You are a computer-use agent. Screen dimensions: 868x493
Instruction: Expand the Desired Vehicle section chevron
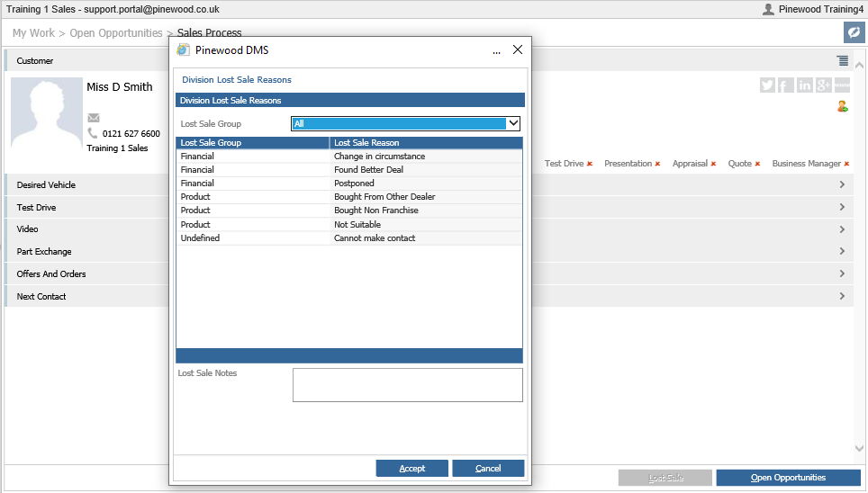point(842,184)
